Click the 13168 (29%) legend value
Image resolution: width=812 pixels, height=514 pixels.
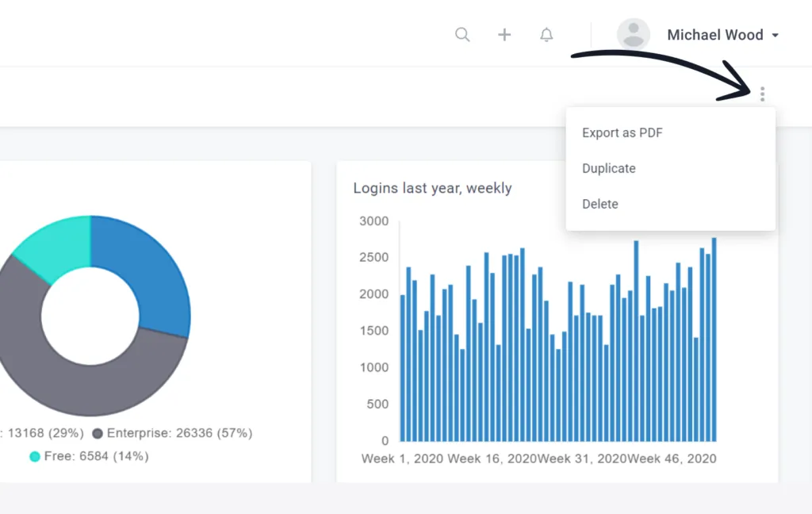45,433
